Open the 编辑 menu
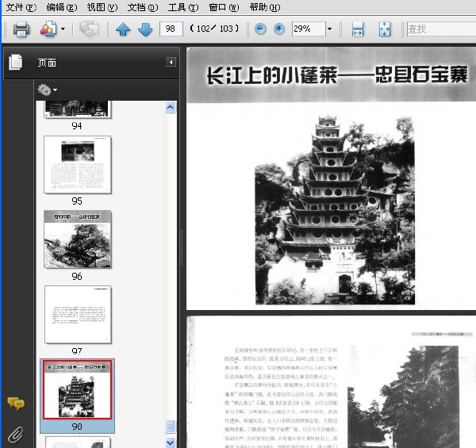476x448 pixels. pyautogui.click(x=62, y=7)
